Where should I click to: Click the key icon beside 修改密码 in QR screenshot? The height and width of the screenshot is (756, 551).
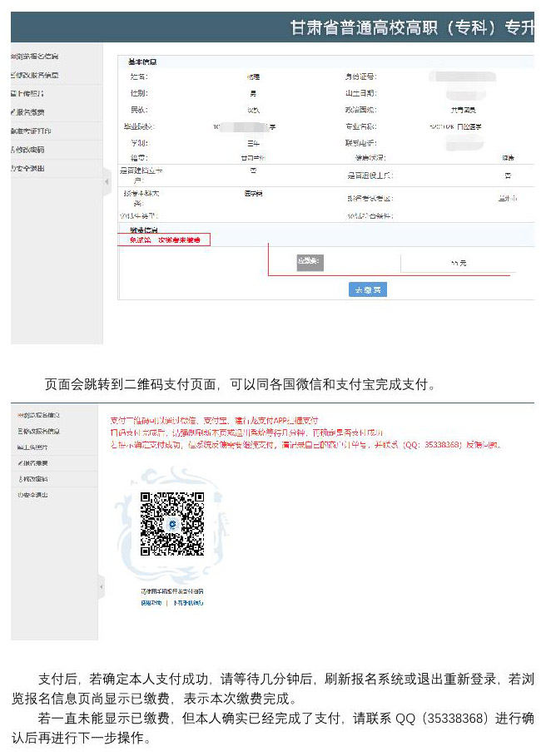click(20, 479)
